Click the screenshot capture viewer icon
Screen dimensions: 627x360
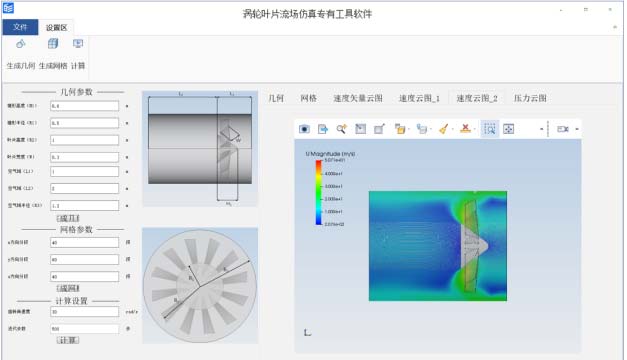coord(304,129)
